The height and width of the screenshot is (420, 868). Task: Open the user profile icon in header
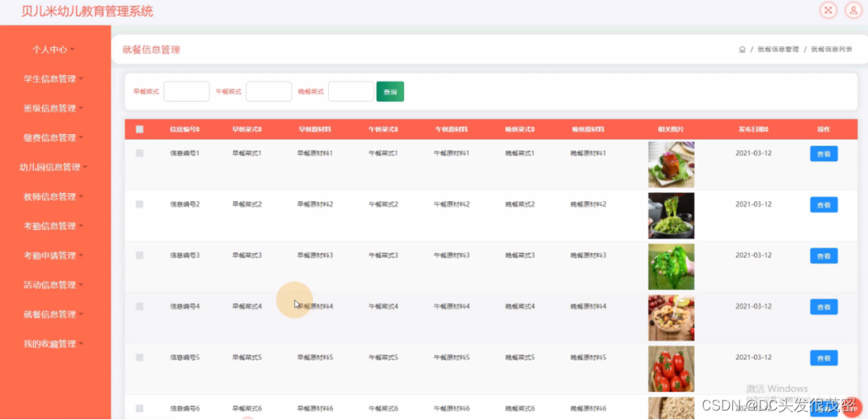tap(854, 10)
